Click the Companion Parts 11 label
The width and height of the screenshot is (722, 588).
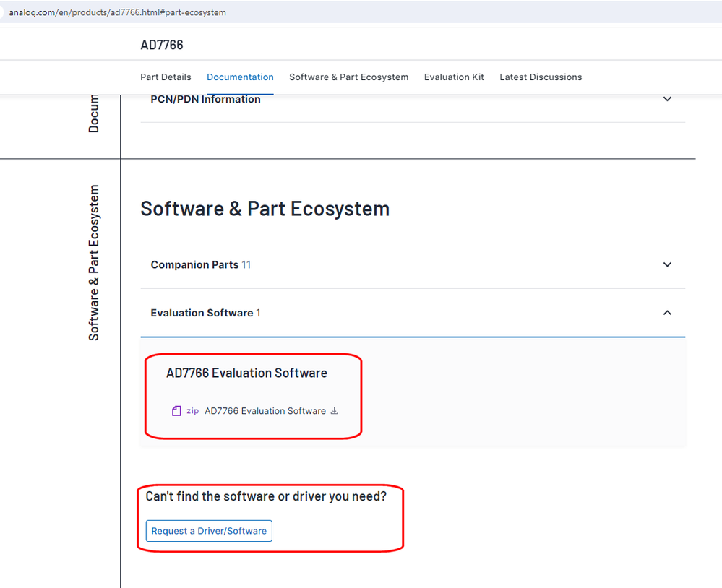pos(201,265)
